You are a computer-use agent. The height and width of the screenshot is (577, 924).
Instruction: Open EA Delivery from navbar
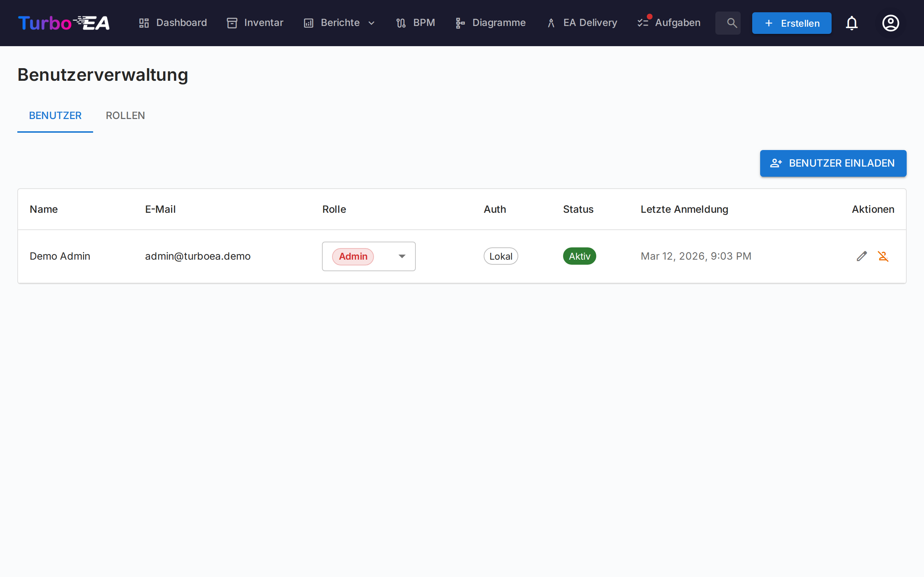tap(582, 23)
